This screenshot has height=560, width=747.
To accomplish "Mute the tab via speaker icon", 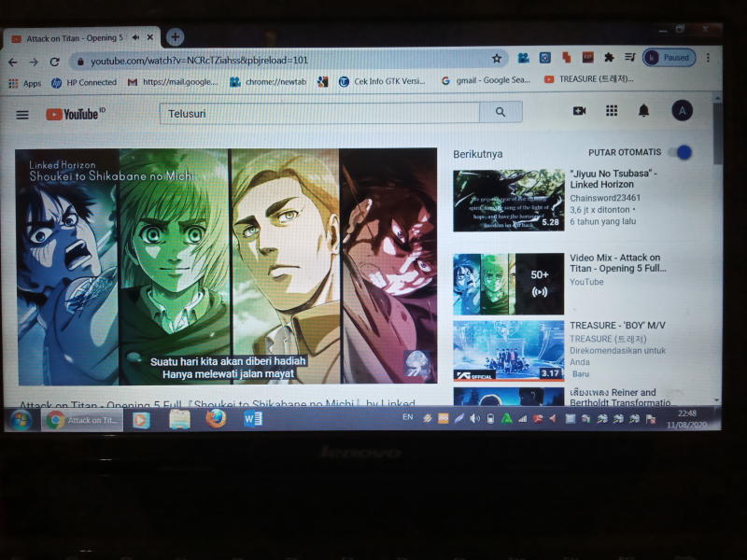I will tap(135, 37).
